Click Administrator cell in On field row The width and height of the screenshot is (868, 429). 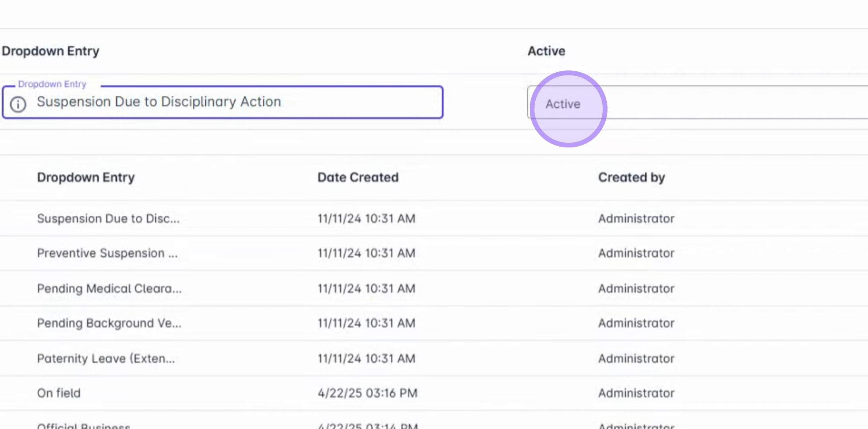point(636,393)
